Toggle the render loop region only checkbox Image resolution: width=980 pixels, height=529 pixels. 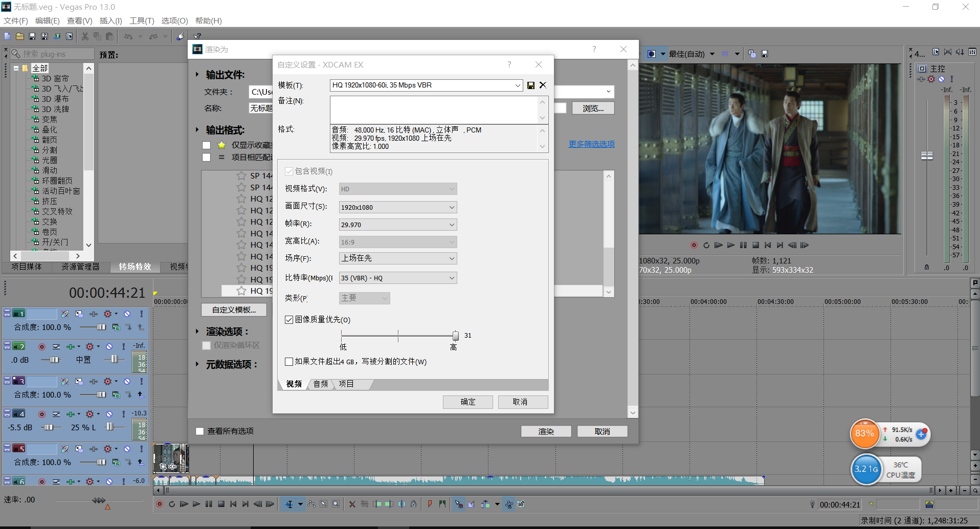tap(207, 345)
